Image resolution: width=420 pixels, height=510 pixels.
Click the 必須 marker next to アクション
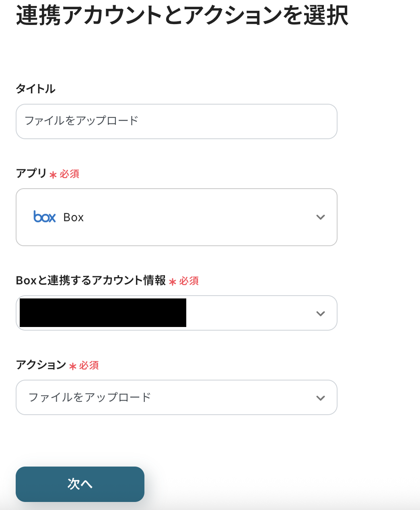point(89,365)
